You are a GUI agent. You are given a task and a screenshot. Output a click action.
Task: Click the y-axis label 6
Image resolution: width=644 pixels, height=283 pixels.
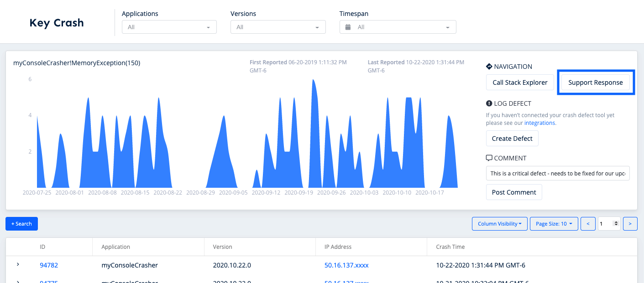(30, 79)
